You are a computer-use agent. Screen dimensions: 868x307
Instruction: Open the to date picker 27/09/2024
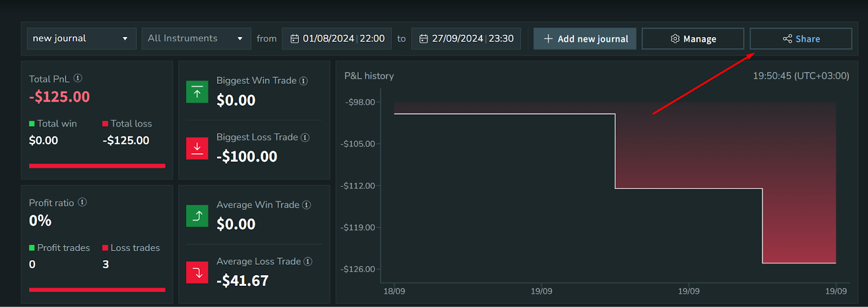[466, 39]
